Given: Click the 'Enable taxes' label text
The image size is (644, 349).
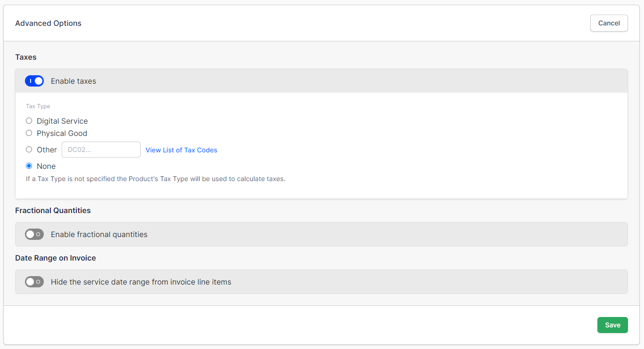Looking at the screenshot, I should click(73, 81).
